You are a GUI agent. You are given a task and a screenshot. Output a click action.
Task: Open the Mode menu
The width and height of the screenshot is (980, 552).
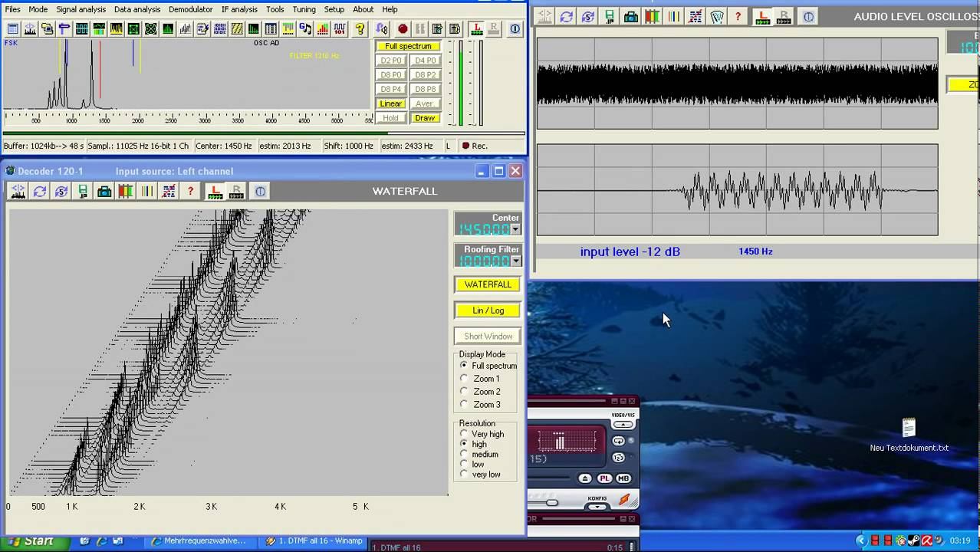tap(38, 9)
